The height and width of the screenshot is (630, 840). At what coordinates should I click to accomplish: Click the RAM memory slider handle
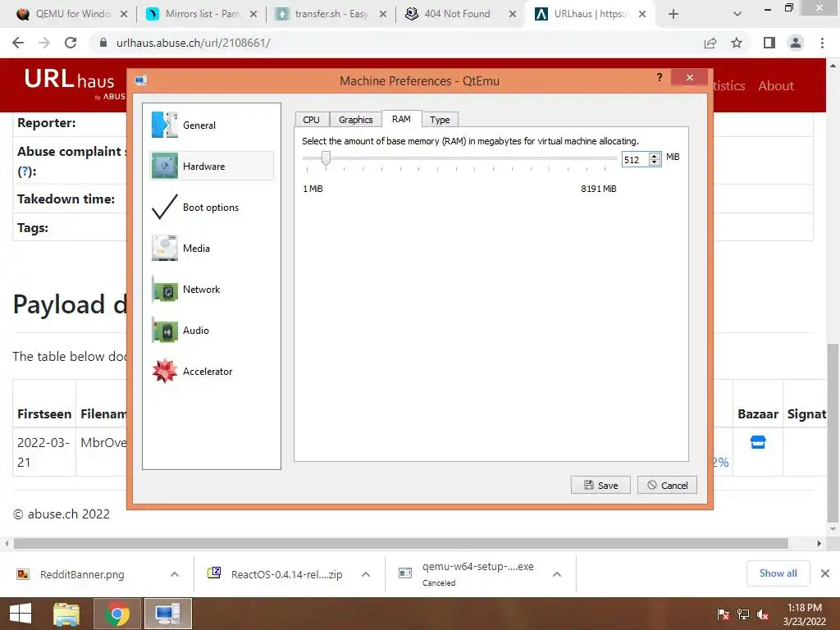(325, 158)
